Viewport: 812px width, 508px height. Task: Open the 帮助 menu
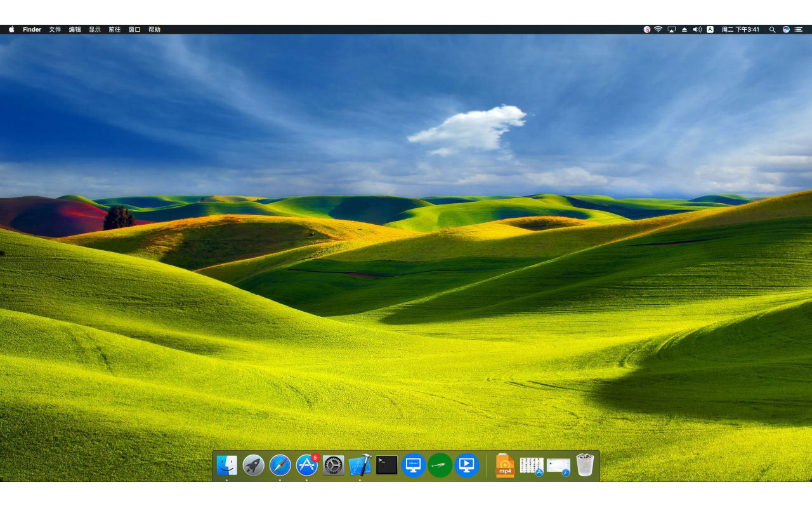click(x=154, y=29)
